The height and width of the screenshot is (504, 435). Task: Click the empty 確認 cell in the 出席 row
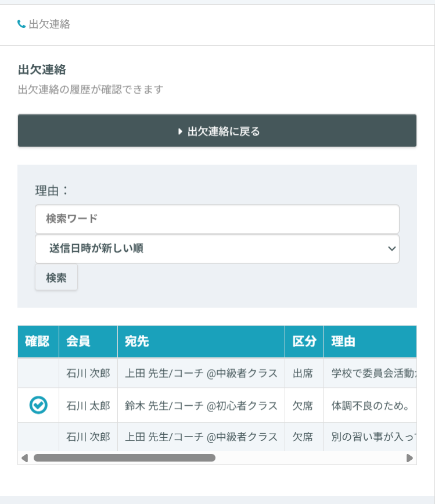[38, 373]
